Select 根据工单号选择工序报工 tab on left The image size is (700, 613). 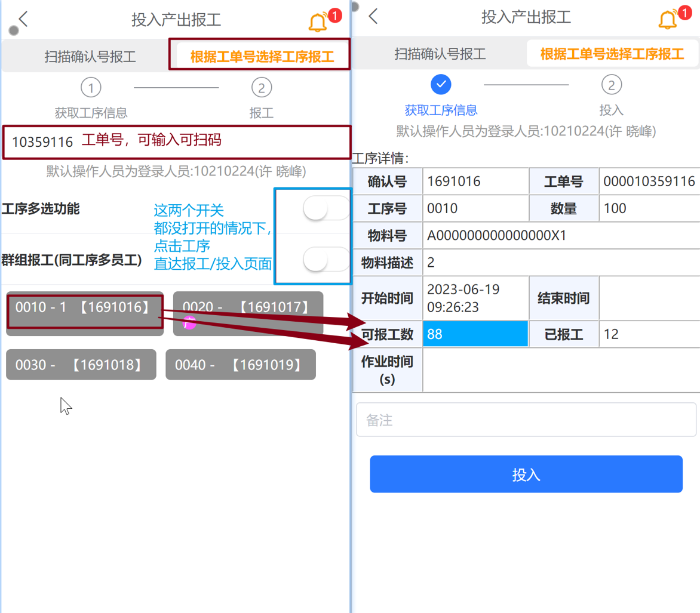click(x=262, y=57)
